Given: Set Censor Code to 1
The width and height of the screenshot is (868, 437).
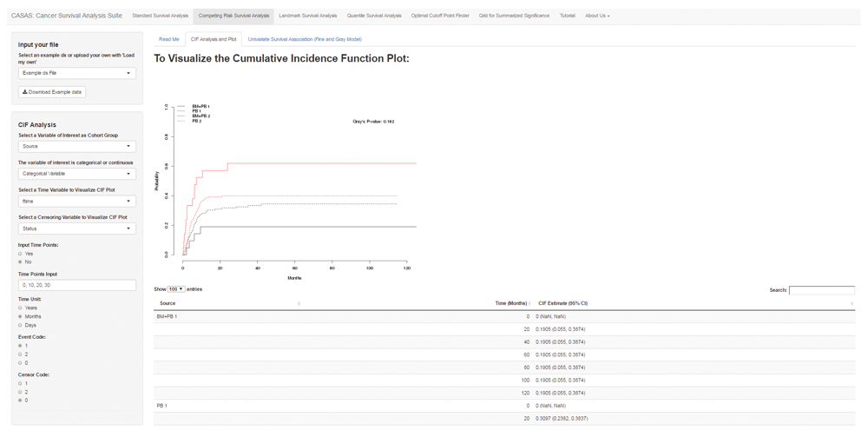Looking at the screenshot, I should [21, 383].
